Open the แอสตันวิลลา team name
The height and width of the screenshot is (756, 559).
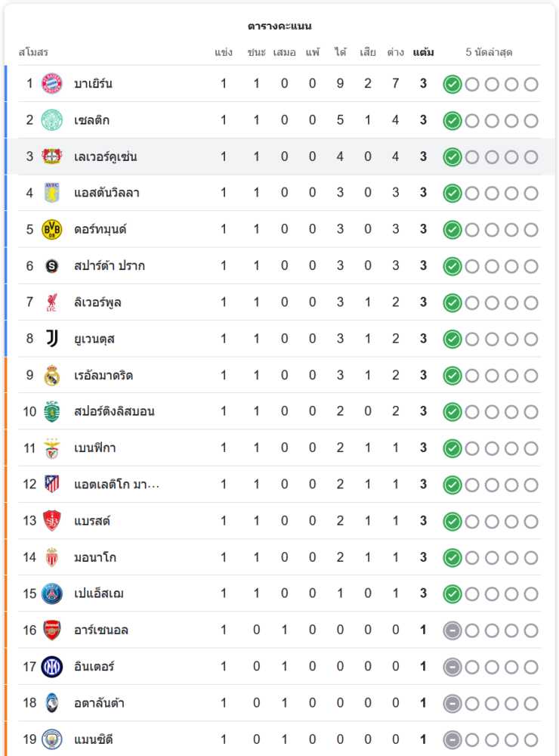107,193
